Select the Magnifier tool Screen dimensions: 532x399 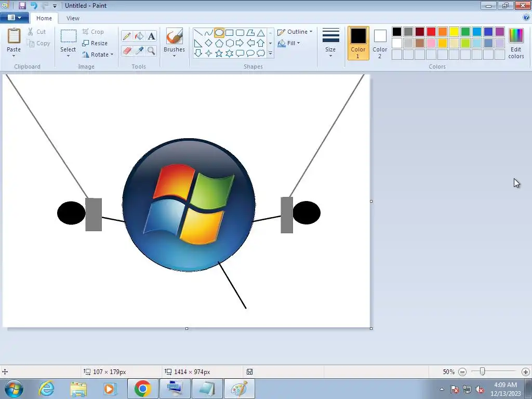(151, 50)
